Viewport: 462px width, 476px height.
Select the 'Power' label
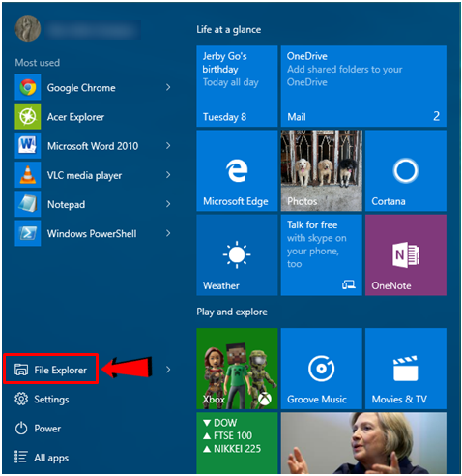click(47, 429)
